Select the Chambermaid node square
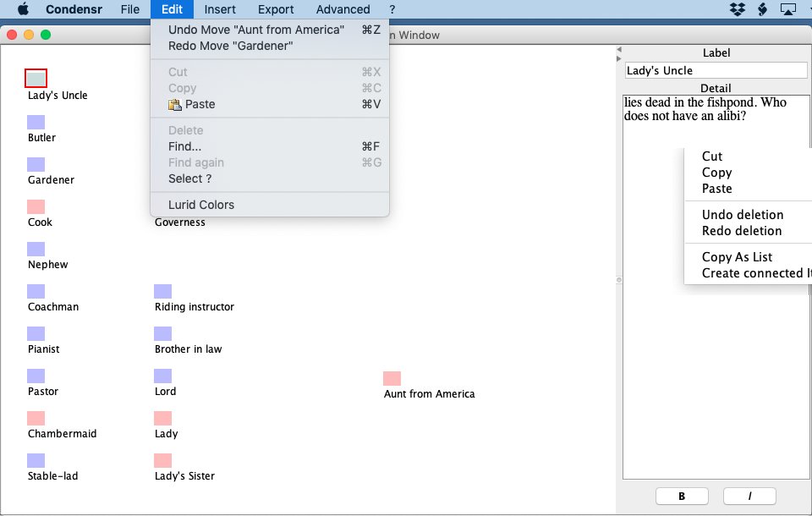This screenshot has width=812, height=516. pyautogui.click(x=36, y=418)
